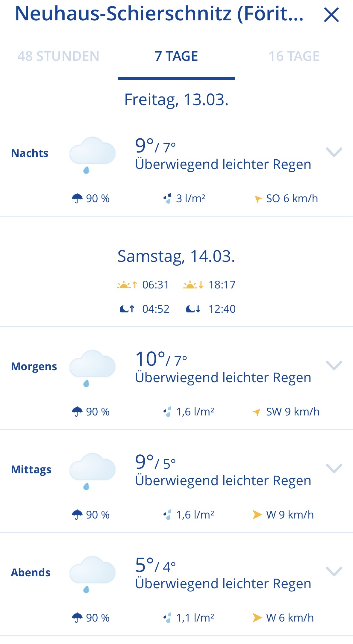Open the 16 Tage forecast tab
The height and width of the screenshot is (644, 353).
tap(294, 56)
